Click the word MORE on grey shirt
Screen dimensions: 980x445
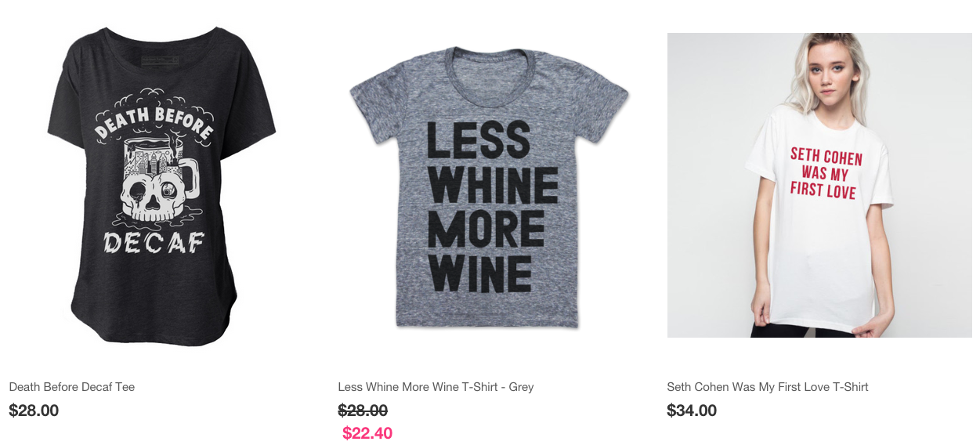point(486,231)
